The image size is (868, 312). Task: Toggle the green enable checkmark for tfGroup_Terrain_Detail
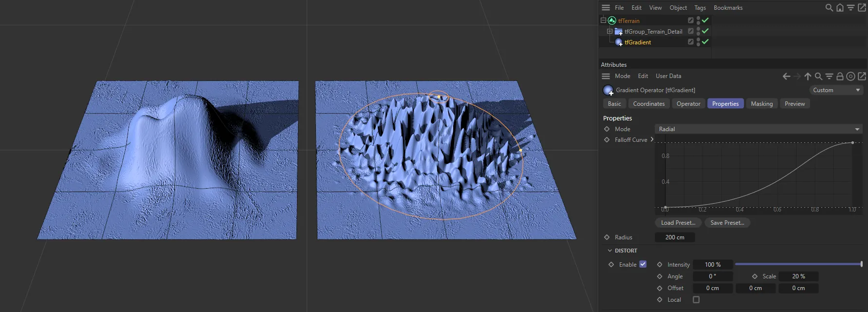click(705, 31)
